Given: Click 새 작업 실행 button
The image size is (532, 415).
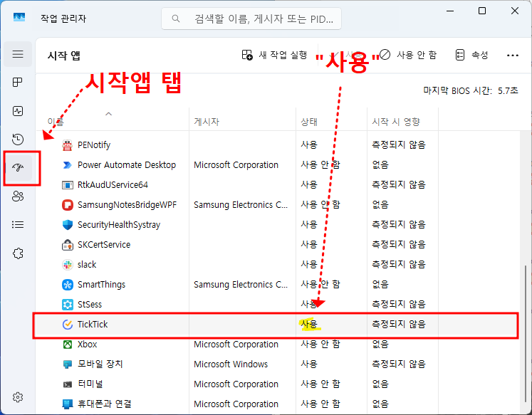Looking at the screenshot, I should (x=274, y=55).
